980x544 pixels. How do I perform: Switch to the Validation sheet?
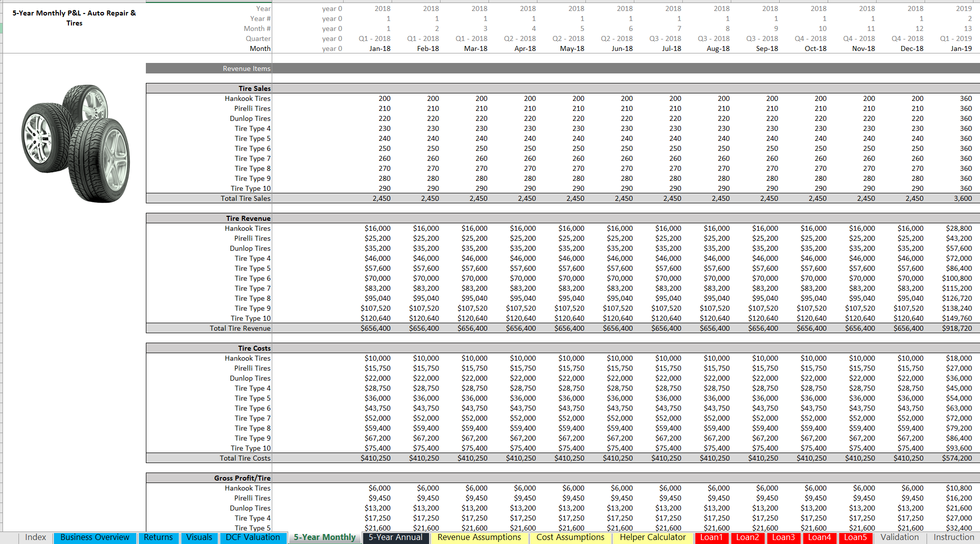899,538
